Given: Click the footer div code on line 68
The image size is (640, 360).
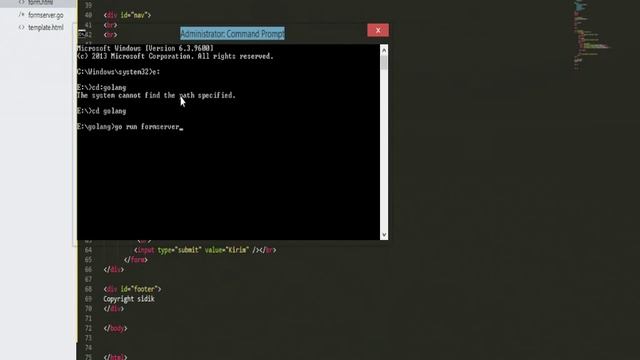Looking at the screenshot, I should 132,289.
